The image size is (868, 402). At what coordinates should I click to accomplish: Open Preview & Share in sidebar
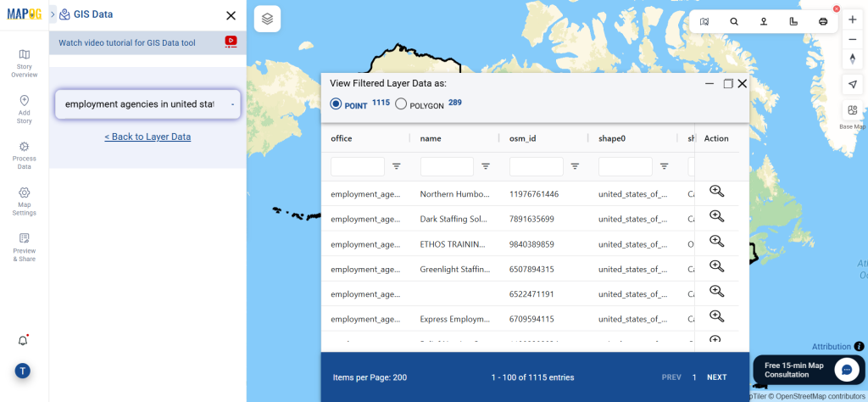pyautogui.click(x=25, y=248)
